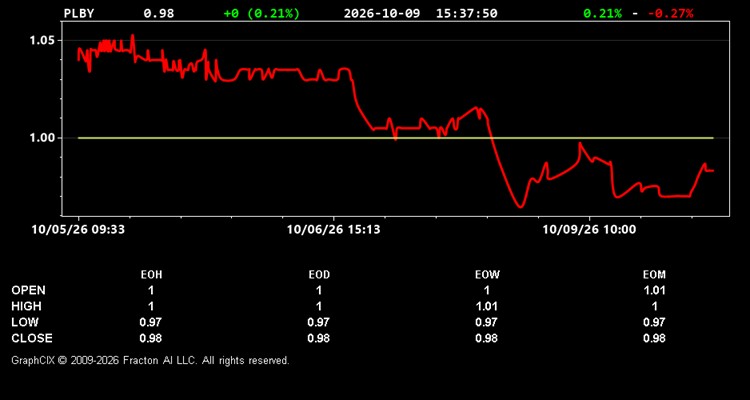The image size is (750, 400).
Task: Click the EOD HIGH value
Action: pyautogui.click(x=319, y=306)
